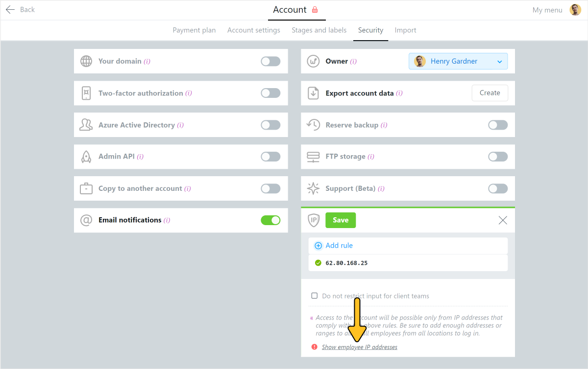Click the Reserve backup clock icon
The width and height of the screenshot is (588, 369).
click(x=313, y=125)
